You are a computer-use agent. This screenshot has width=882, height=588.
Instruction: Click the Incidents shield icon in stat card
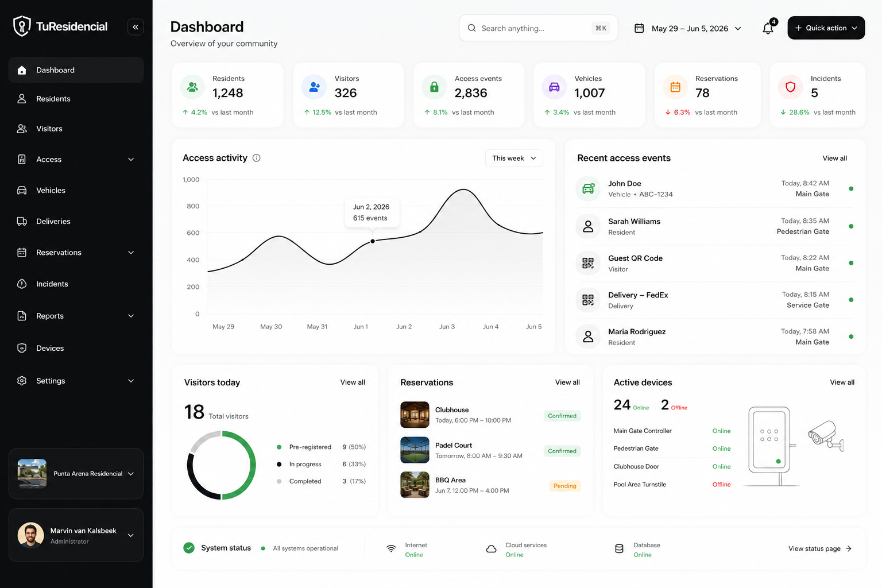point(790,87)
